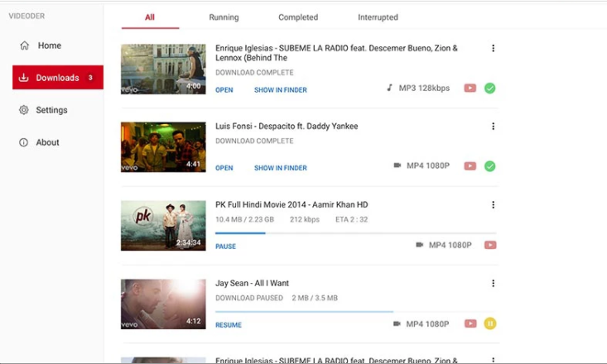Viewport: 607px width, 364px height.
Task: Switch to the Completed tab
Action: point(298,17)
